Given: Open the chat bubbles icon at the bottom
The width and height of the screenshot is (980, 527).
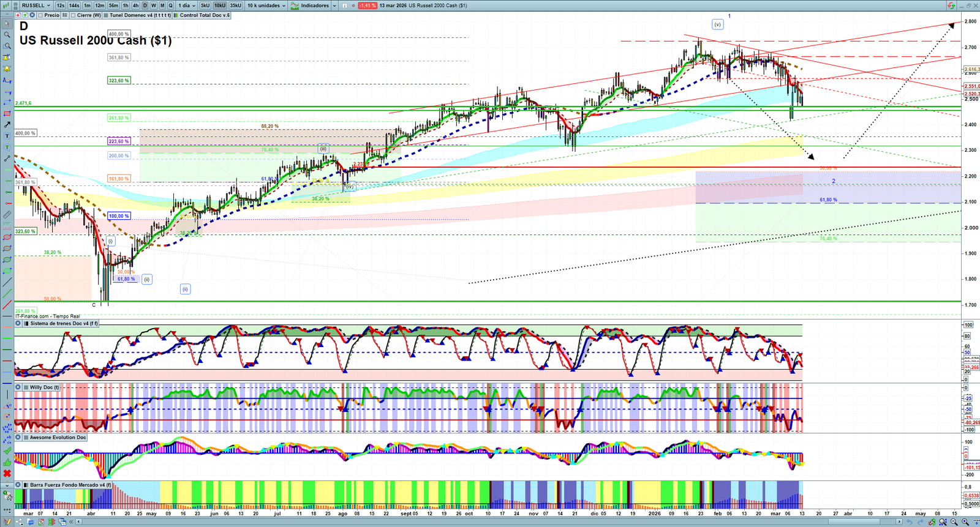Looking at the screenshot, I should point(31,521).
